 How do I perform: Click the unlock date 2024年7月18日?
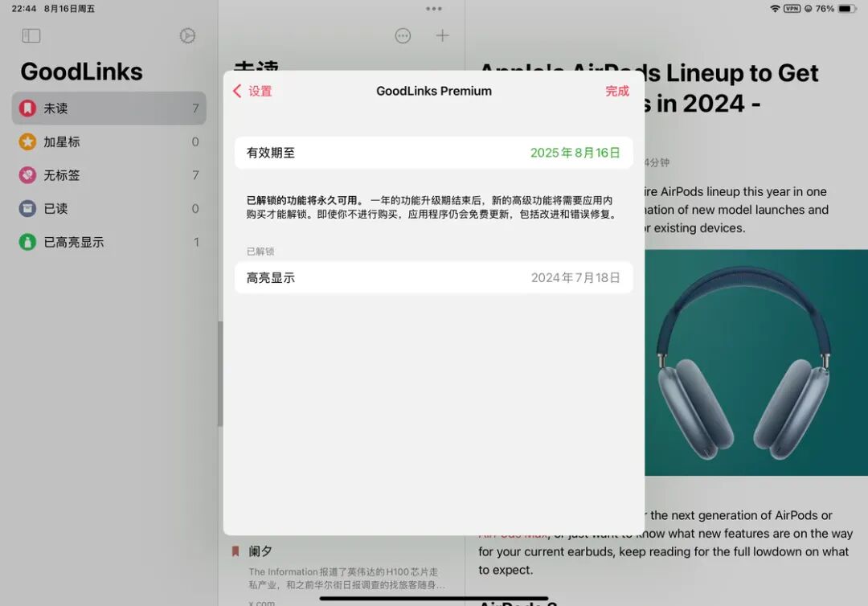[575, 278]
